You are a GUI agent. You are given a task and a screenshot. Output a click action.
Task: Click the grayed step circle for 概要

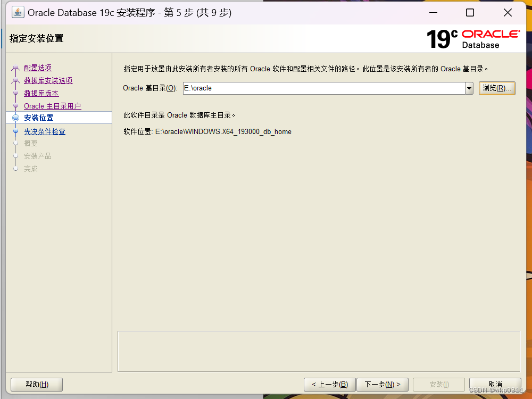coord(16,143)
